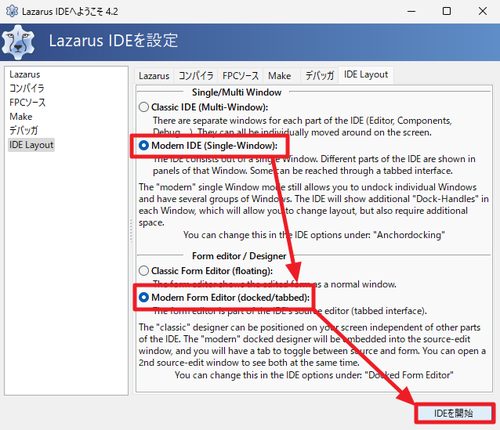Image resolution: width=500 pixels, height=430 pixels.
Task: Click the Lazarus gear icon in title bar
Action: click(12, 11)
